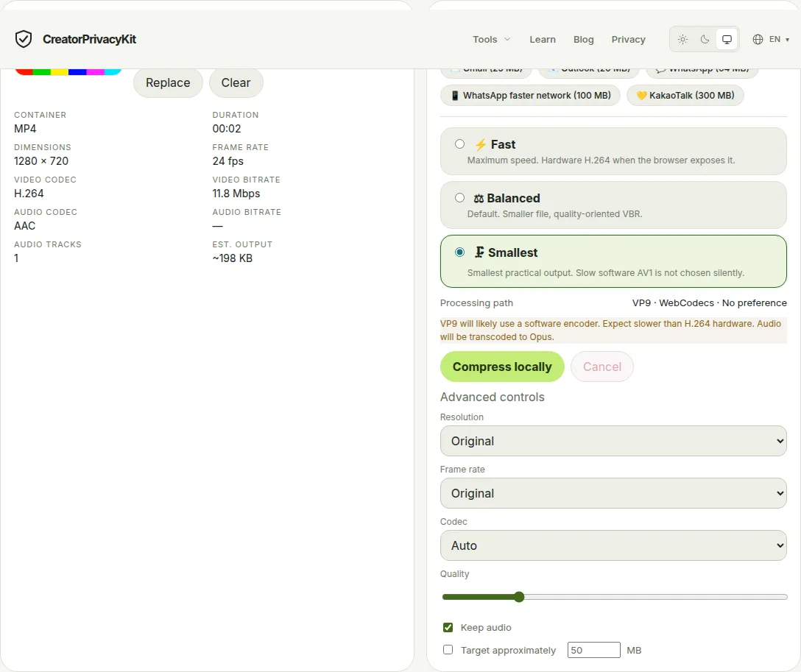Click the CreatorPrivacyKit shield logo
The height and width of the screenshot is (672, 801).
point(24,39)
